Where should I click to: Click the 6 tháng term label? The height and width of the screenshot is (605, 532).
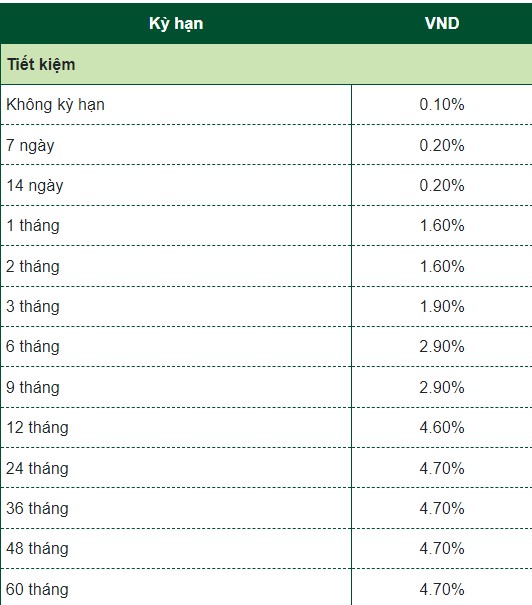pyautogui.click(x=33, y=347)
